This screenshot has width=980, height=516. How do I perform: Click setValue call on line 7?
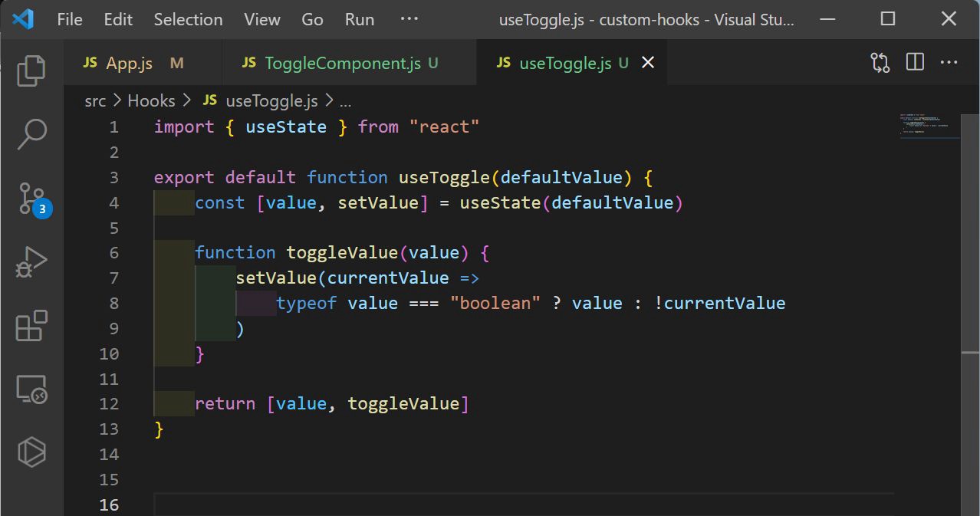point(276,278)
